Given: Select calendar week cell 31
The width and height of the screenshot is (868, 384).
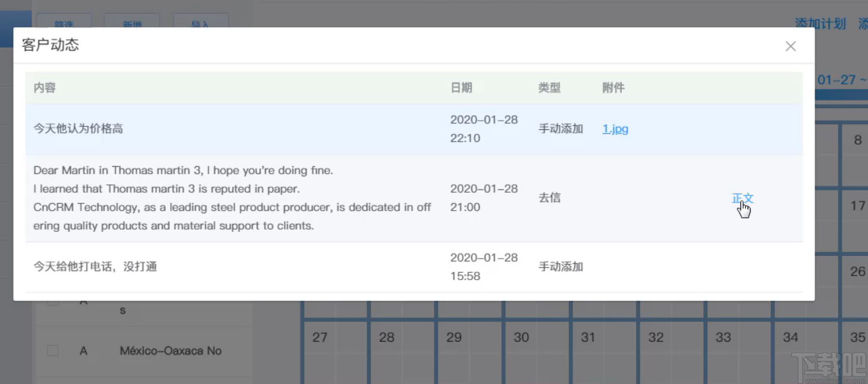Looking at the screenshot, I should pyautogui.click(x=588, y=337).
